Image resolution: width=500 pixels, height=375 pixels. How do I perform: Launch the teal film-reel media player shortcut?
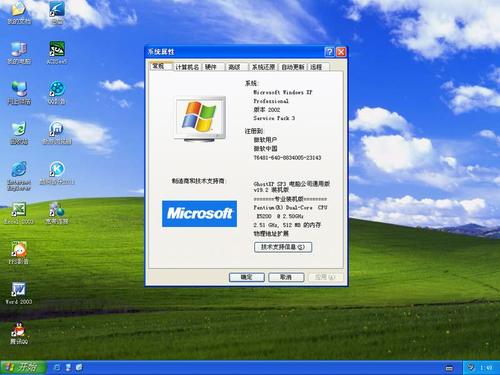tap(57, 93)
